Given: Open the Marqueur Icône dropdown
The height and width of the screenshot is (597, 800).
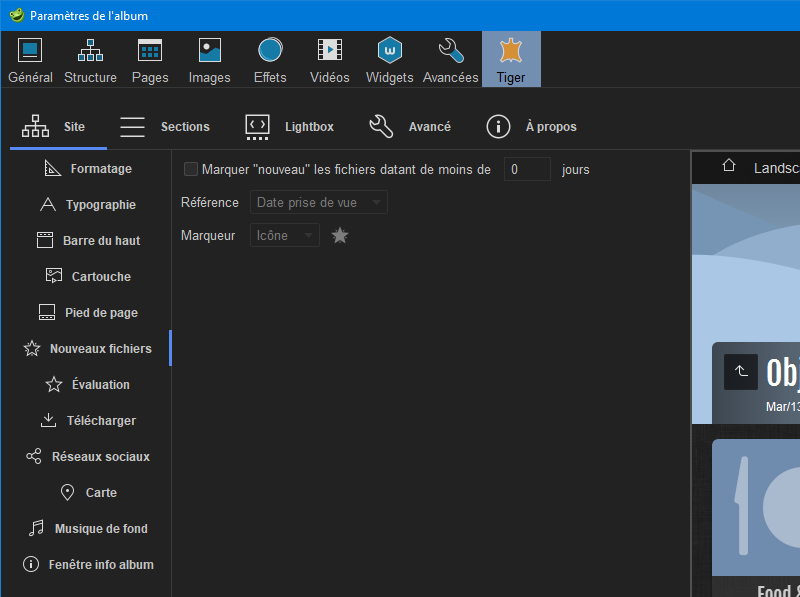Looking at the screenshot, I should (284, 236).
